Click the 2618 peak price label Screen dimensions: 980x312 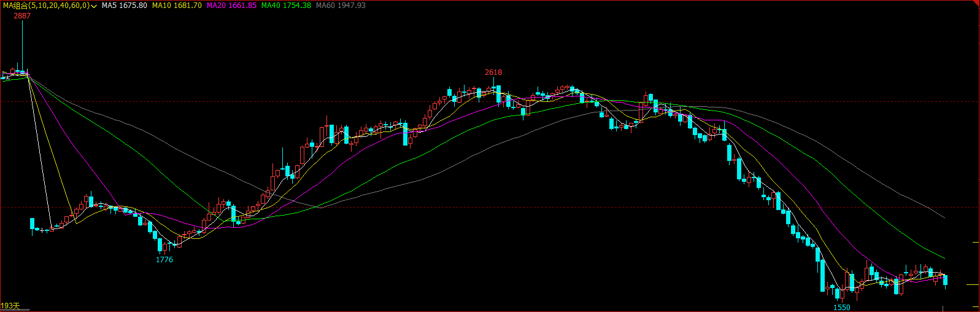[493, 72]
